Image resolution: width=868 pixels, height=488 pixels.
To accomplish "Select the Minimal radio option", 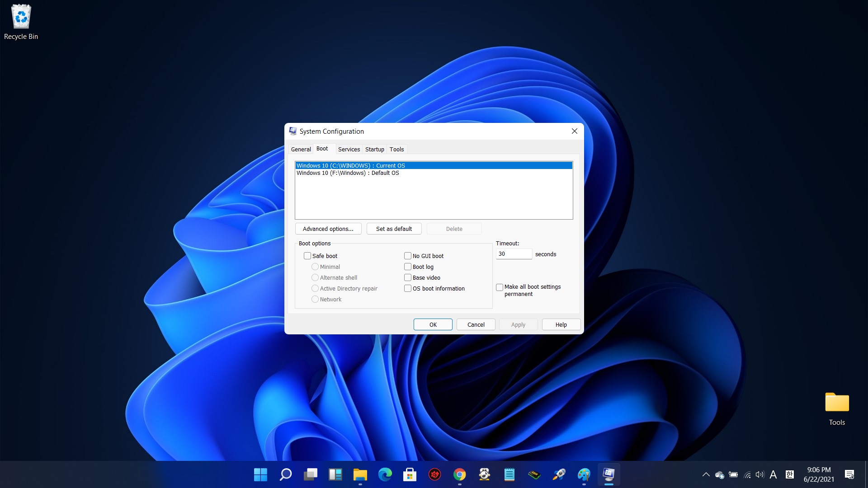I will 315,267.
